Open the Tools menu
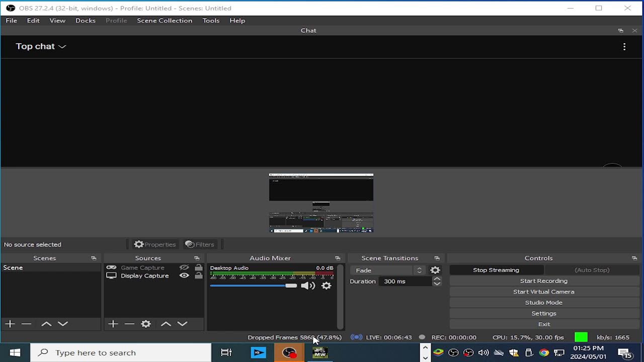Viewport: 644px width, 362px height. click(x=211, y=21)
